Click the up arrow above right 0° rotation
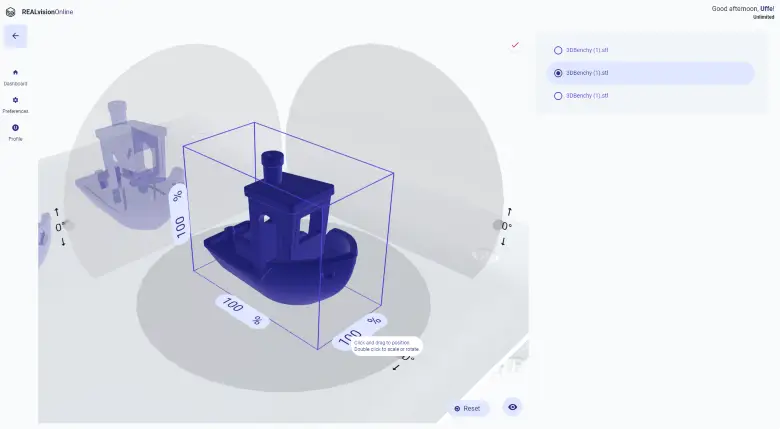 tap(509, 212)
